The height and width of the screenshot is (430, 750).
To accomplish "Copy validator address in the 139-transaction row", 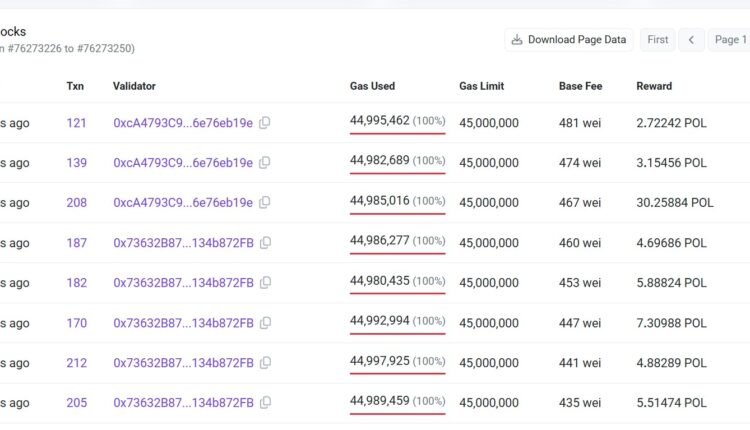I will pyautogui.click(x=265, y=163).
